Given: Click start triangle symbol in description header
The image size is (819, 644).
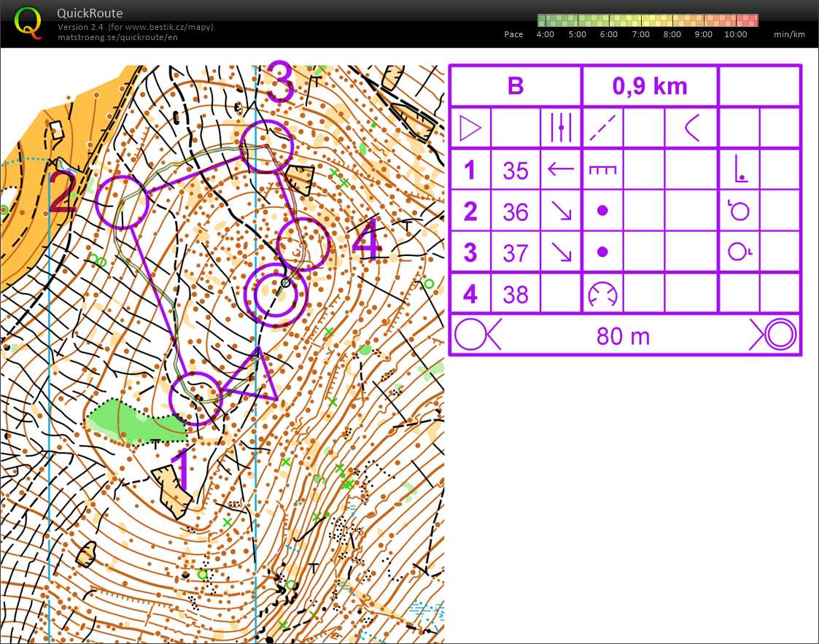Looking at the screenshot, I should [x=470, y=129].
